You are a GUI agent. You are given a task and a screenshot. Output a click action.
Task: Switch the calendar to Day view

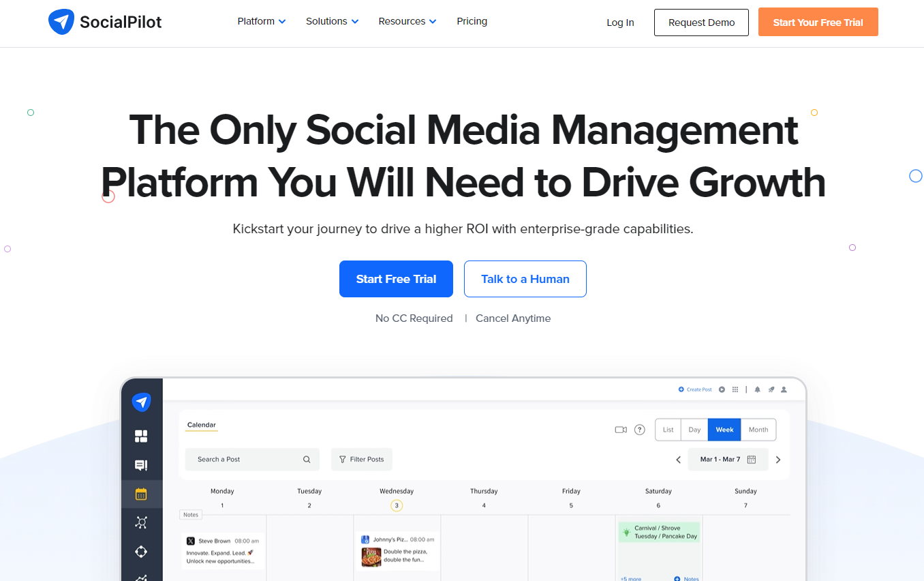694,430
